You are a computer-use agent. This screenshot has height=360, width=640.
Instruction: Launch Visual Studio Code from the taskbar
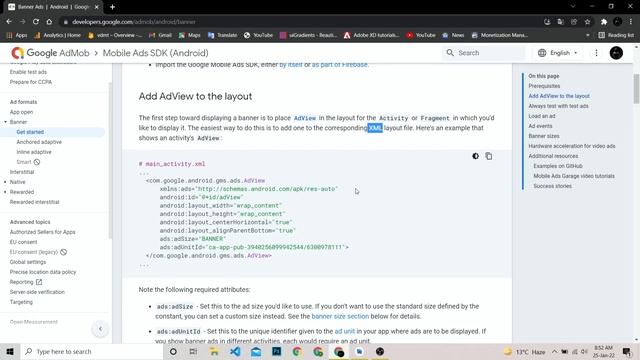235,351
